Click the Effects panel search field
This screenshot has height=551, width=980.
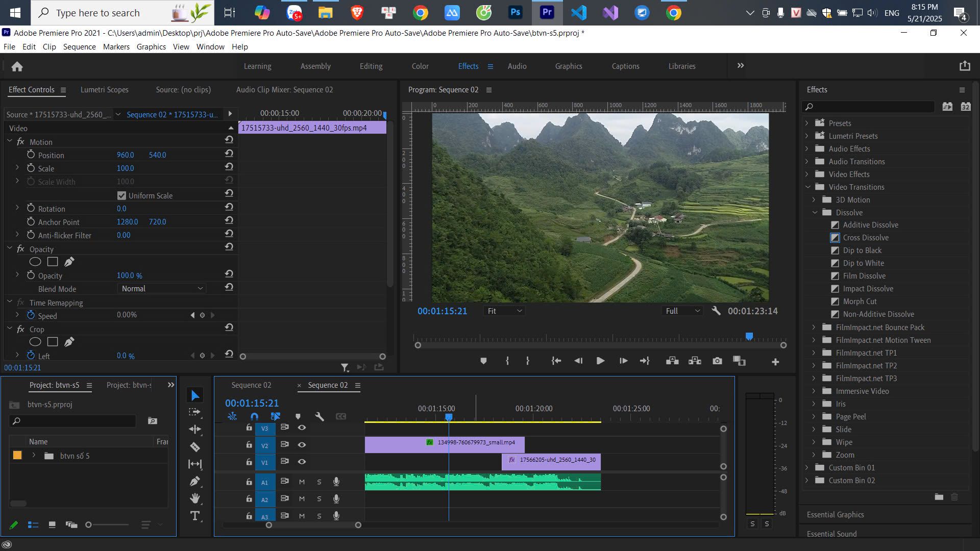pos(869,107)
